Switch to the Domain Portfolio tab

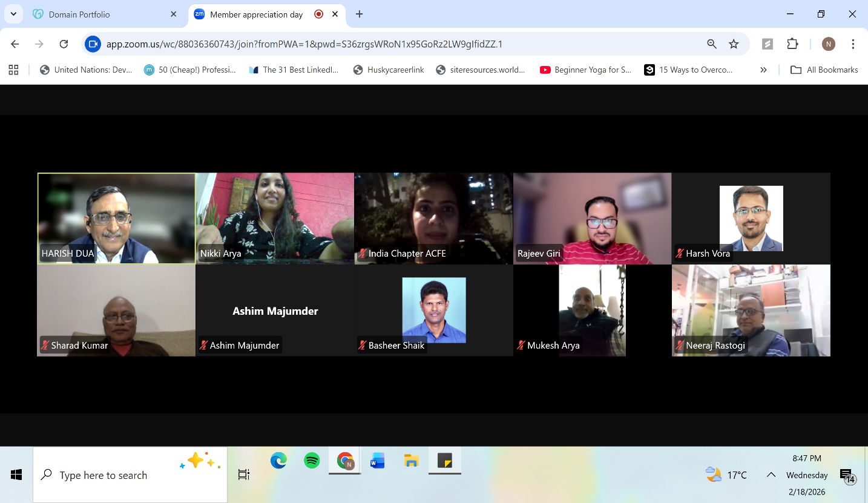pyautogui.click(x=97, y=14)
